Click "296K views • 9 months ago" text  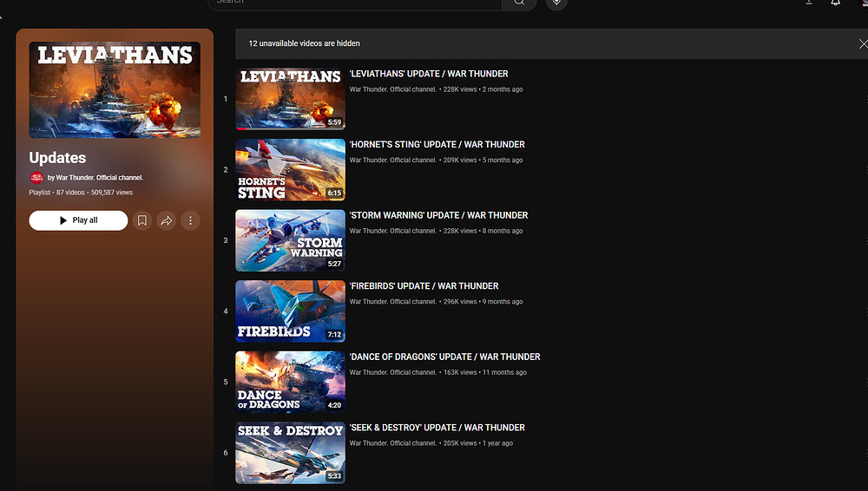point(483,302)
